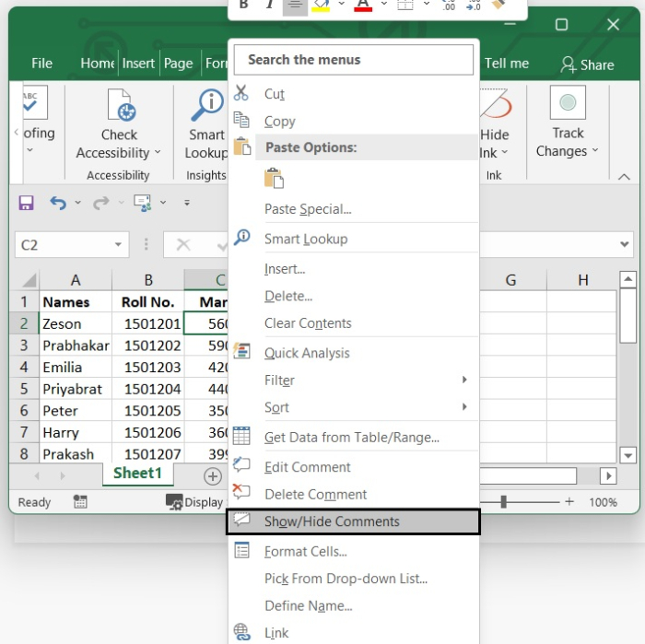645x644 pixels.
Task: Click the Check Accessibility ribbon icon
Action: click(122, 105)
